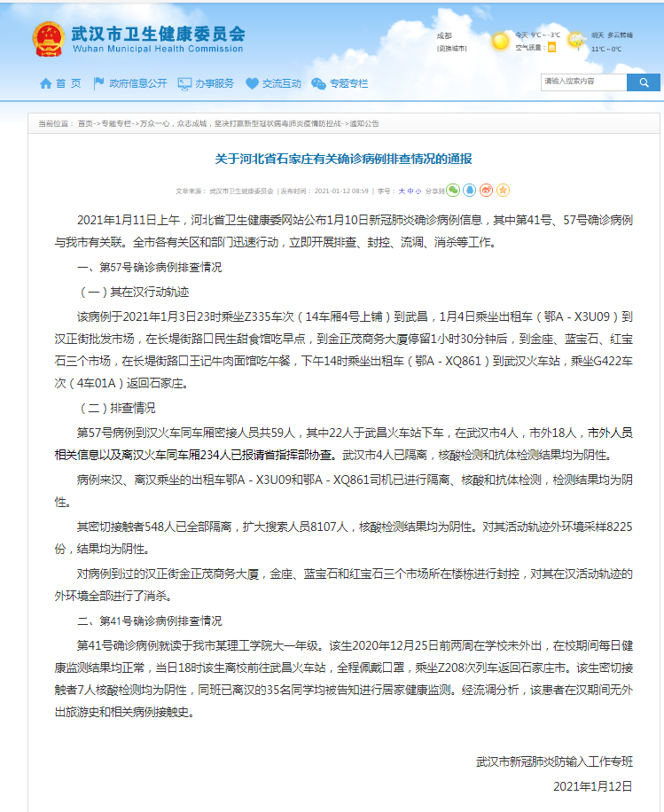This screenshot has width=664, height=812.
Task: Click the national emblem logo
Action: click(48, 39)
